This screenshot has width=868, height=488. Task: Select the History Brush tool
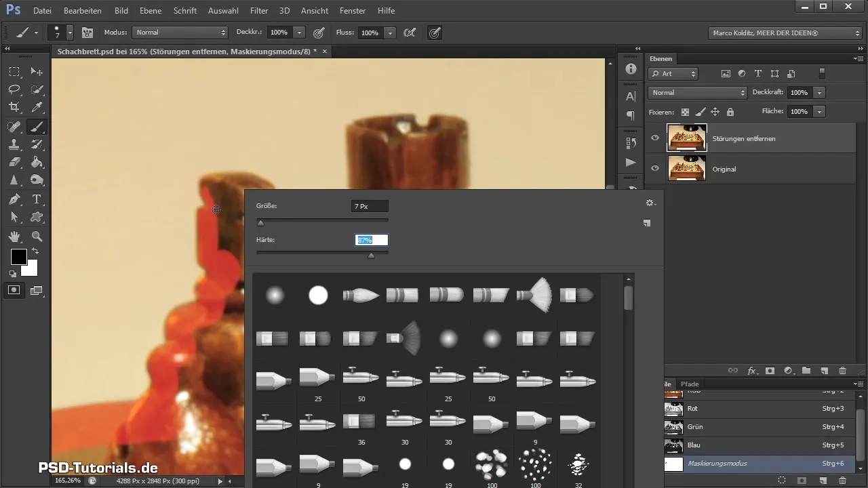pyautogui.click(x=37, y=144)
